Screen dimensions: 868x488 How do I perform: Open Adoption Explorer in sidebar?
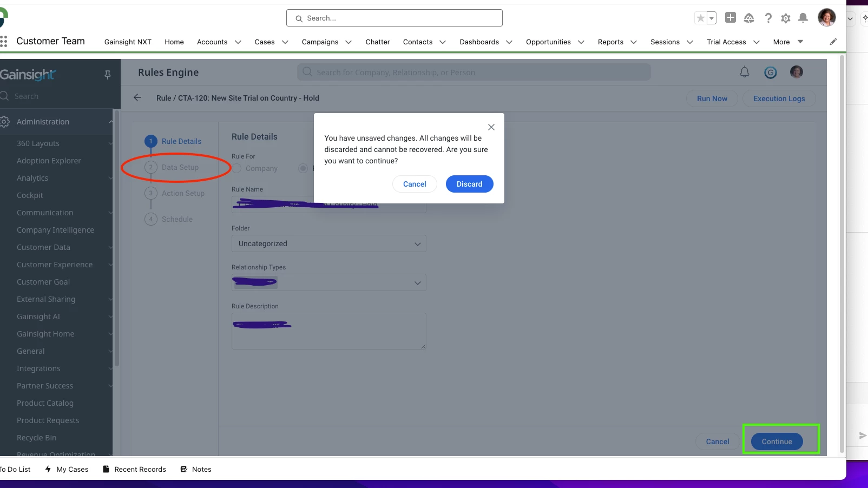pyautogui.click(x=49, y=161)
